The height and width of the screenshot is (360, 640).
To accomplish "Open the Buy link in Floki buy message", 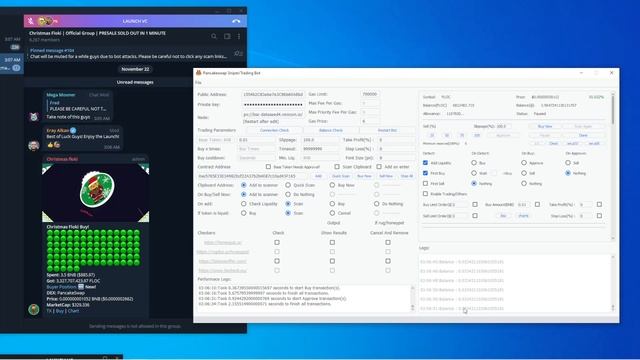I will point(60,311).
